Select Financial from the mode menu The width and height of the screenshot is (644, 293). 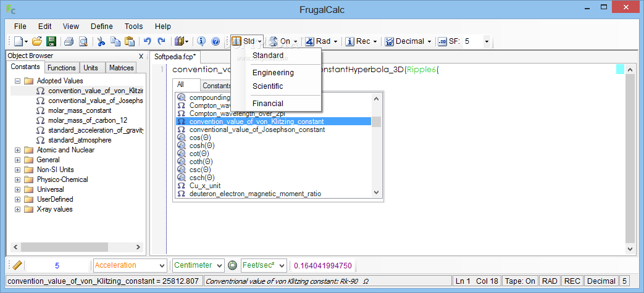click(276, 104)
